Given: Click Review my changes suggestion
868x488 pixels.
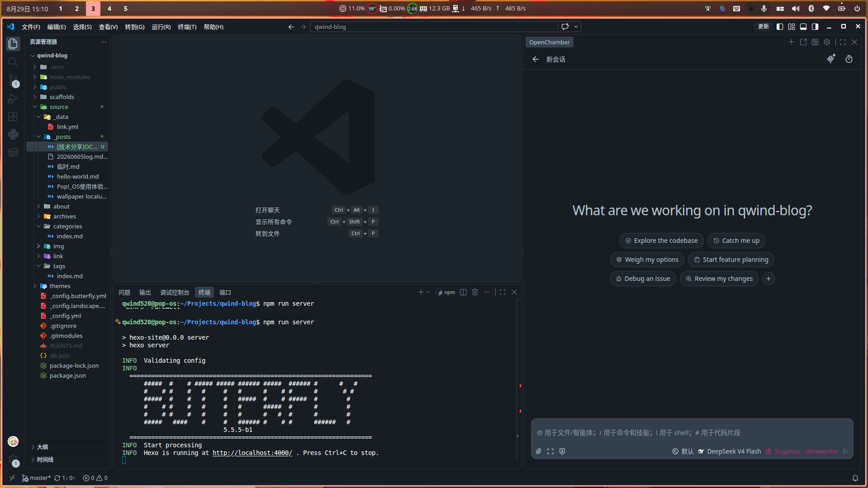Looking at the screenshot, I should click(719, 279).
